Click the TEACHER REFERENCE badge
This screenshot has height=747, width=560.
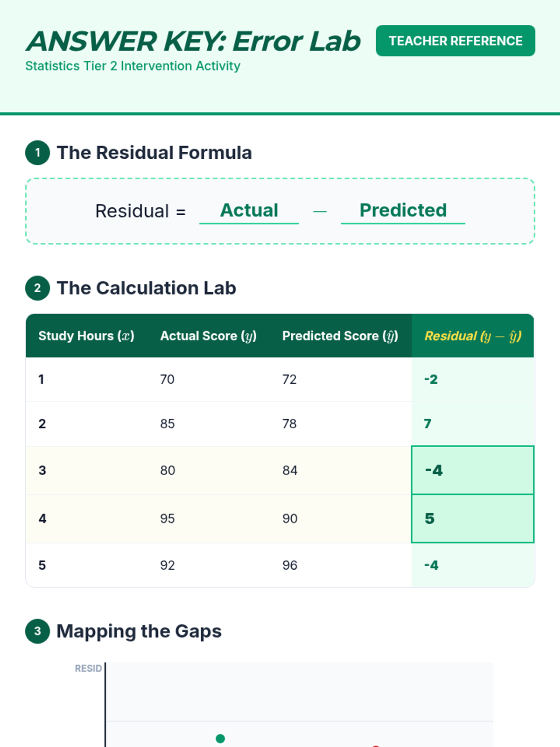[x=455, y=41]
